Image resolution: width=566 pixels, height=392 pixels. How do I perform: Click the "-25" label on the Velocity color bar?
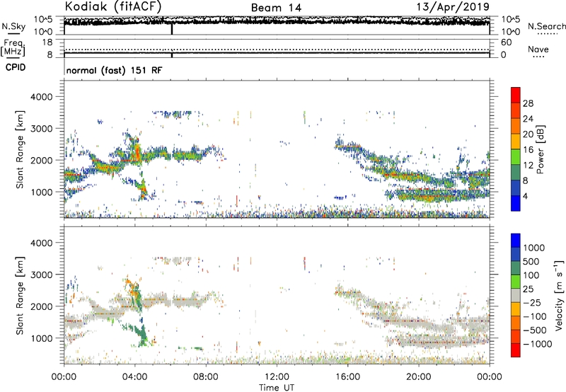(x=532, y=302)
